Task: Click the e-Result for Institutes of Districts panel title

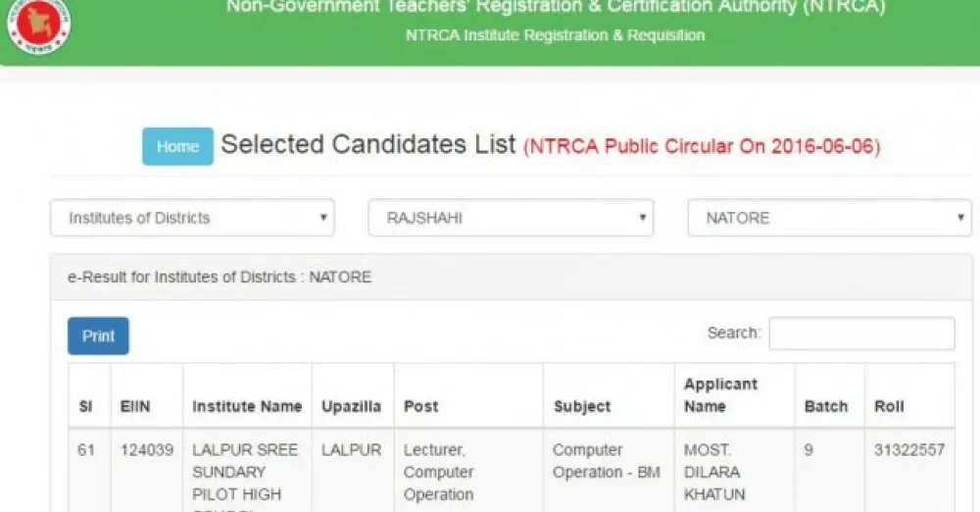Action: [x=220, y=278]
